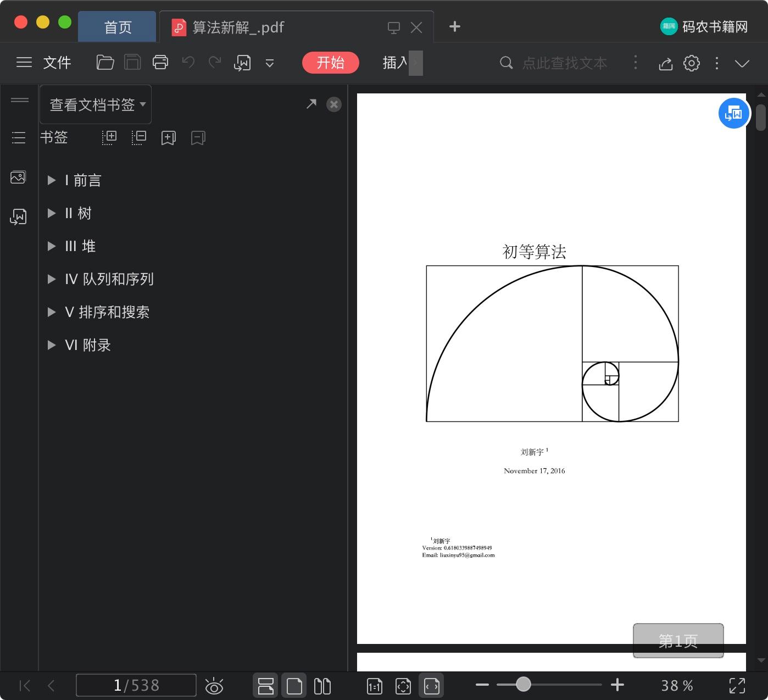
Task: Zoom in with plus button
Action: click(617, 685)
